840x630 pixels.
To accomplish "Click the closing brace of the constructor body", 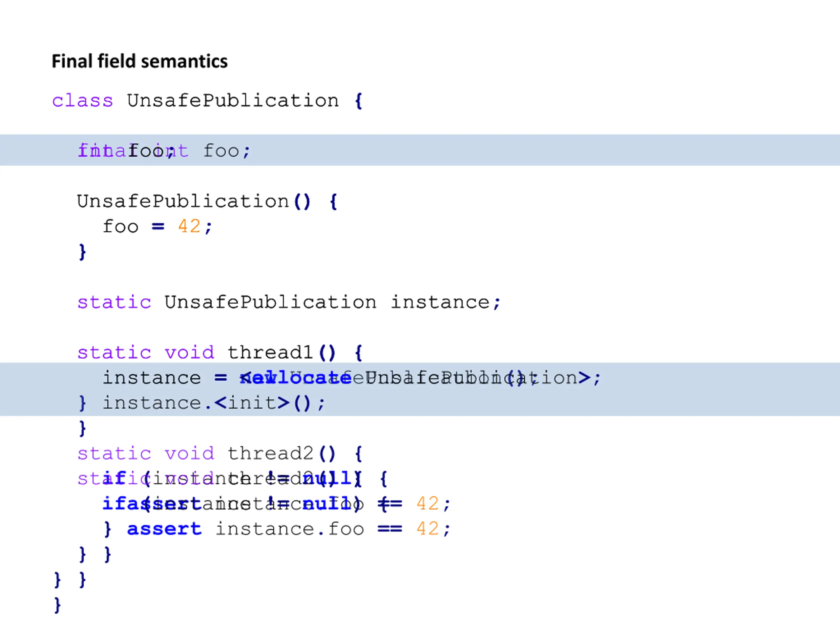I will click(x=82, y=252).
